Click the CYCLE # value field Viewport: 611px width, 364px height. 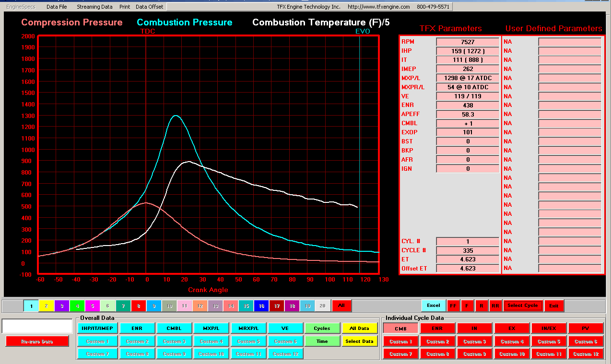[x=467, y=250]
